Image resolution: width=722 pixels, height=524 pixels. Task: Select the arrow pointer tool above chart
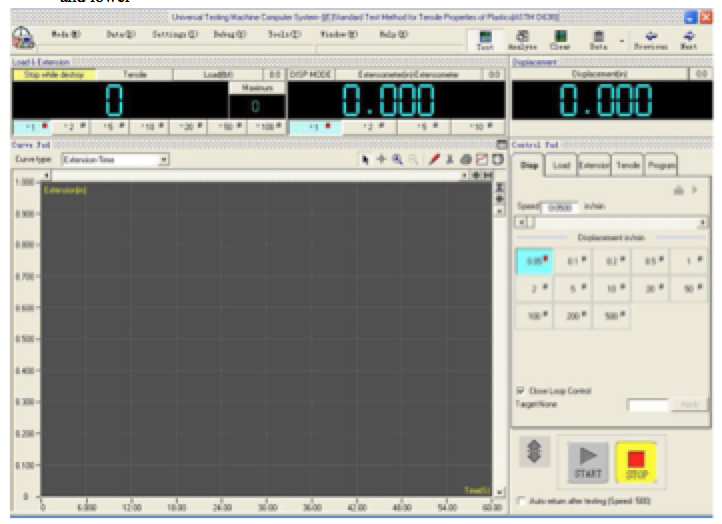(x=367, y=159)
